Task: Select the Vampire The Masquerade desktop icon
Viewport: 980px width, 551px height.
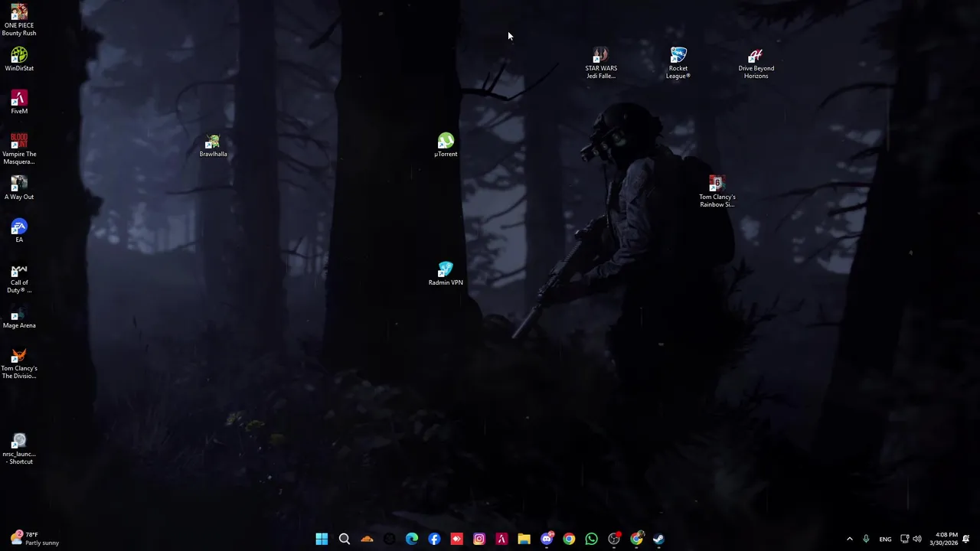Action: point(19,148)
